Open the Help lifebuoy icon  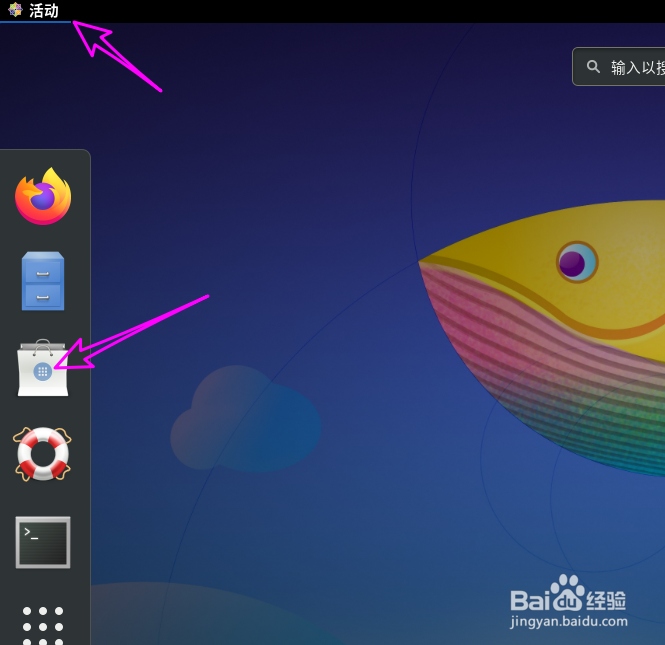click(x=42, y=454)
